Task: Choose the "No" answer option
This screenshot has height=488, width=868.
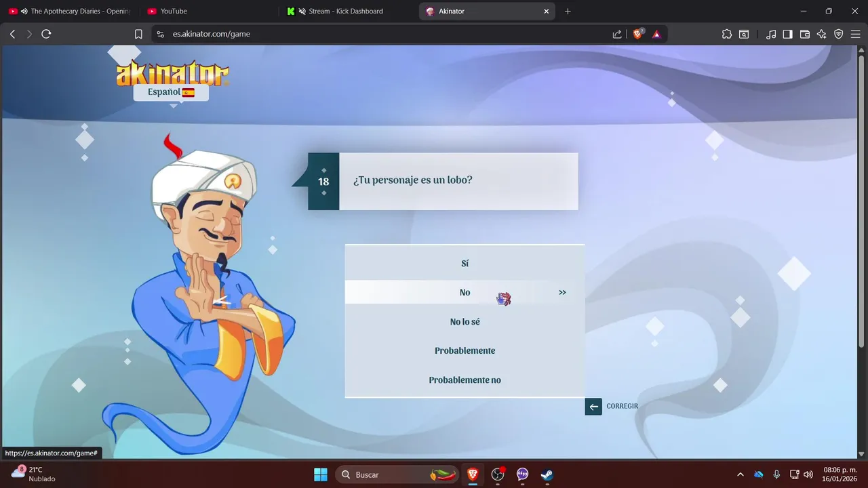Action: click(465, 292)
